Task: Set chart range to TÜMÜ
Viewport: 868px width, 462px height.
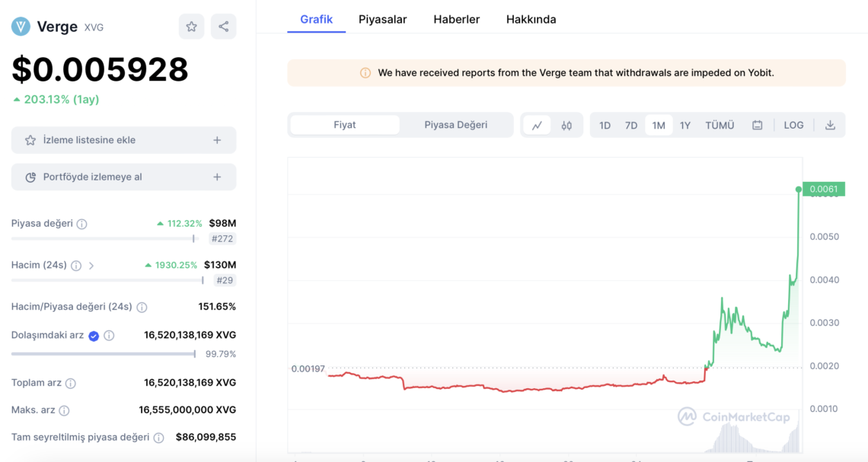Action: tap(720, 126)
